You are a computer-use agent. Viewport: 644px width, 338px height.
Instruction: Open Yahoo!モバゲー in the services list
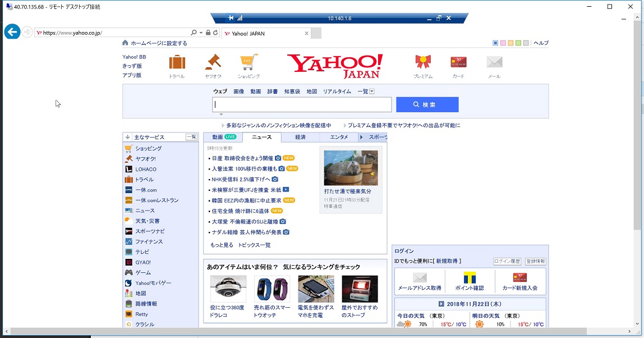(x=153, y=283)
